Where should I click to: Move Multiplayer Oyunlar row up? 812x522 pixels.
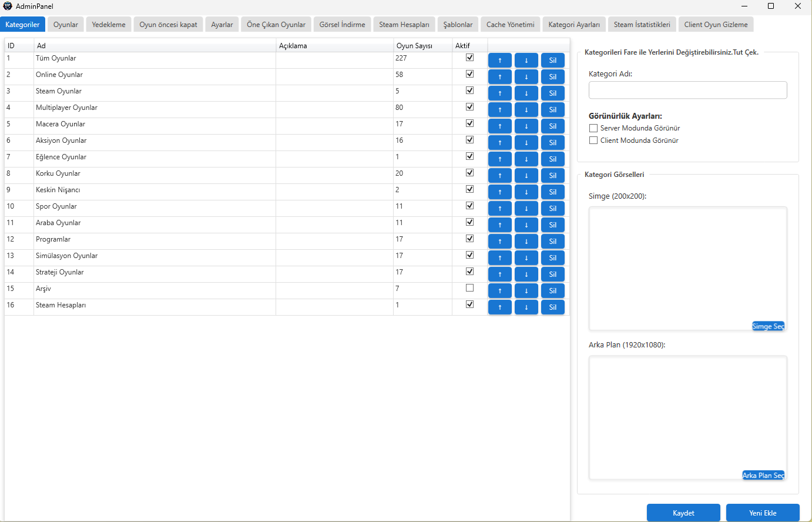pos(500,109)
